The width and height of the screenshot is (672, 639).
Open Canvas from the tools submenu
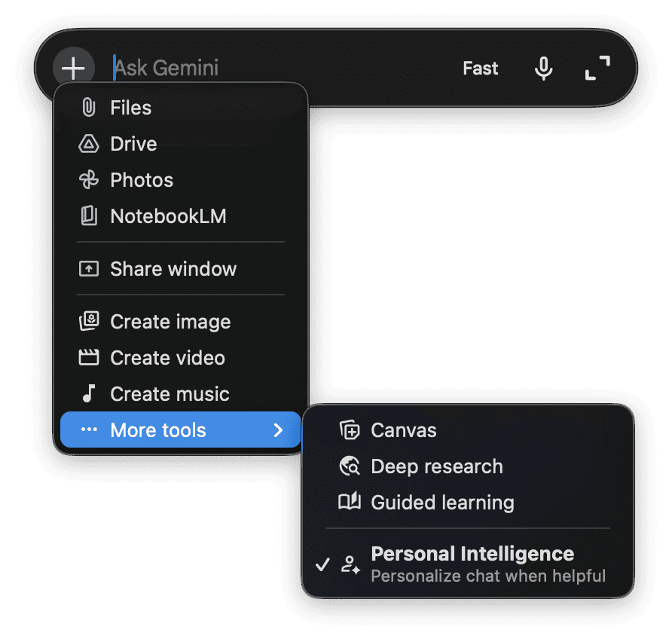tap(403, 430)
